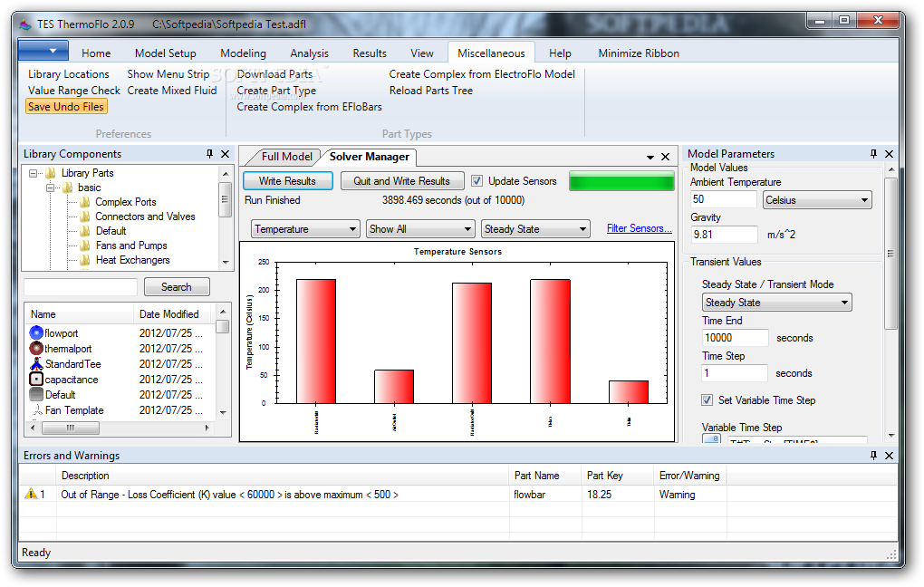Pin the Model Parameters panel
Screen dimensions: 924x587
point(874,154)
